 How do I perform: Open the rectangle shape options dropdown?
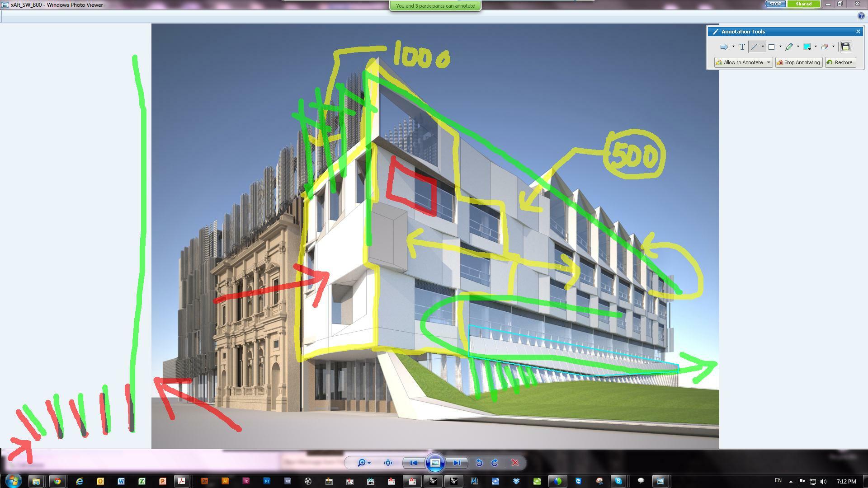pyautogui.click(x=780, y=47)
